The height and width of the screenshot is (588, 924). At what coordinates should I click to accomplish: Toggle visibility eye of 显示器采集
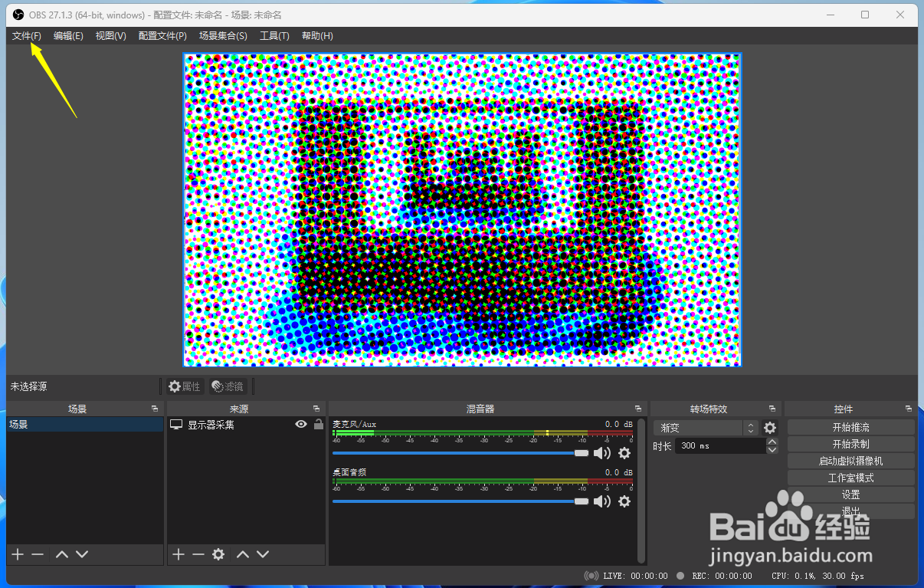[x=301, y=424]
